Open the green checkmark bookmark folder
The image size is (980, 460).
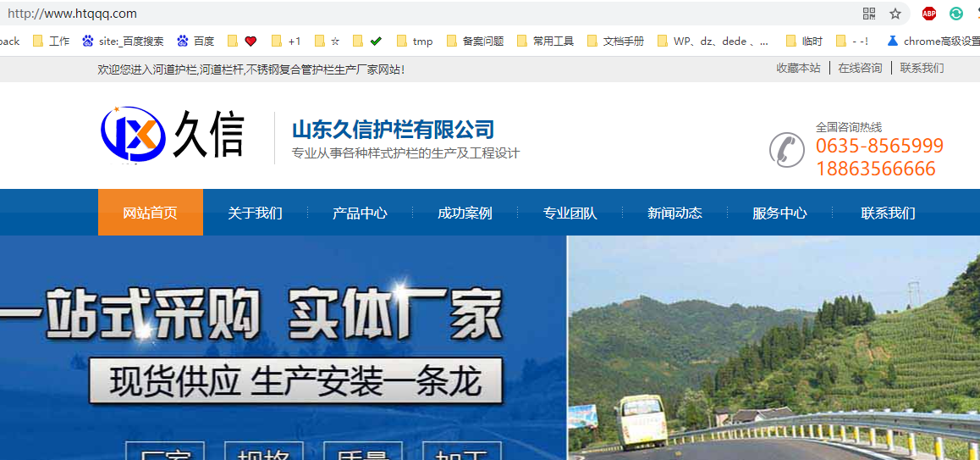tap(368, 41)
